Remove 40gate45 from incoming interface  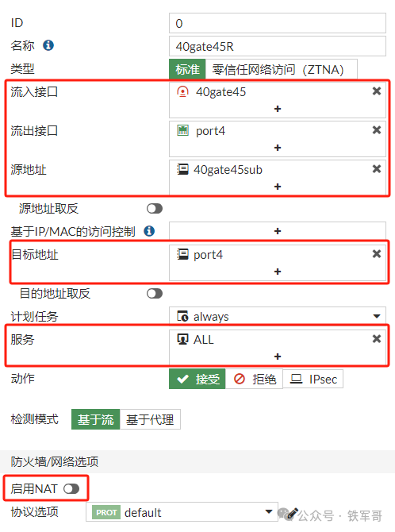click(x=376, y=91)
